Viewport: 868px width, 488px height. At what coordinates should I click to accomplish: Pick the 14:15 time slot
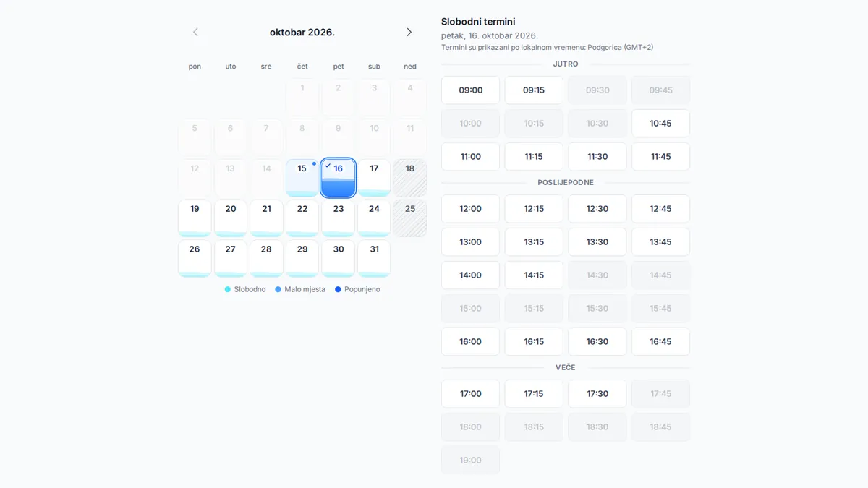coord(534,275)
